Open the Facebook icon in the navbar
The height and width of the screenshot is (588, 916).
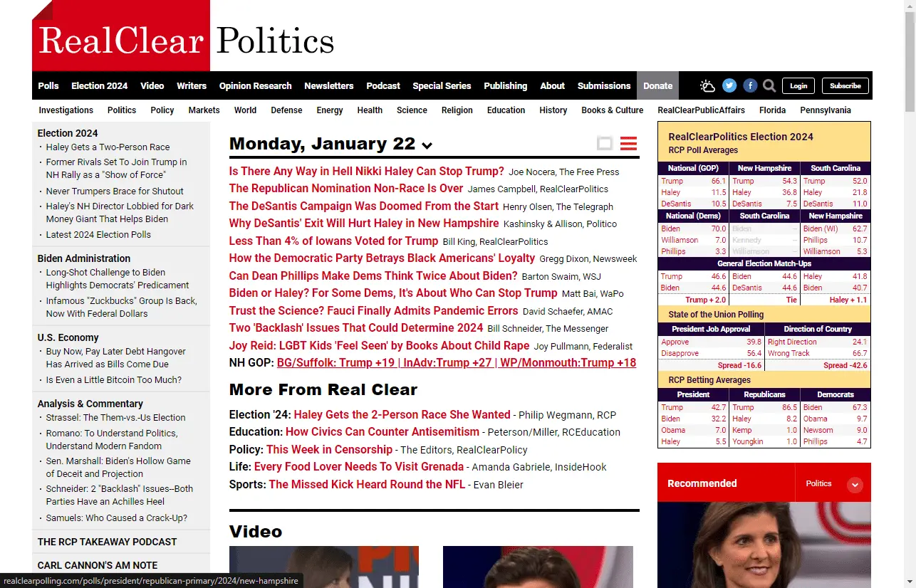750,85
